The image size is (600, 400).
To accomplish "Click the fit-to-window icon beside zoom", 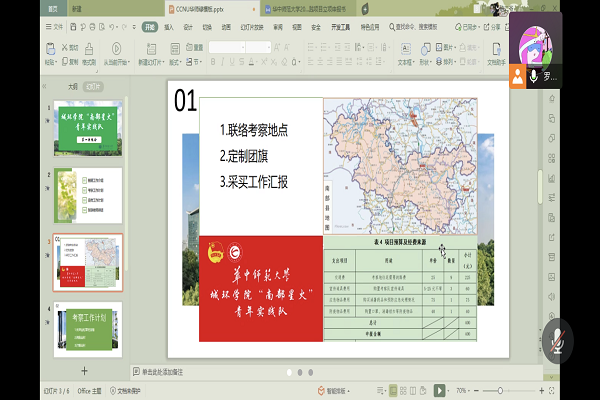I will [551, 390].
